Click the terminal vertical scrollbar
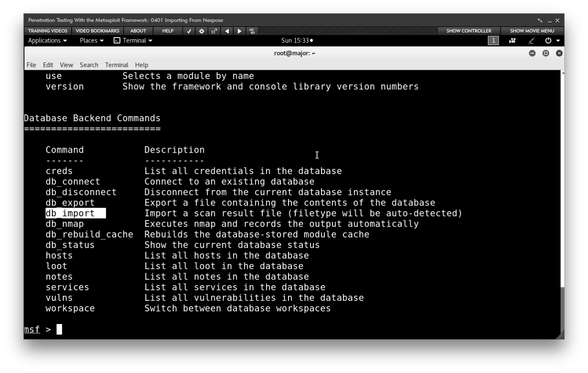The width and height of the screenshot is (588, 373). (563, 205)
